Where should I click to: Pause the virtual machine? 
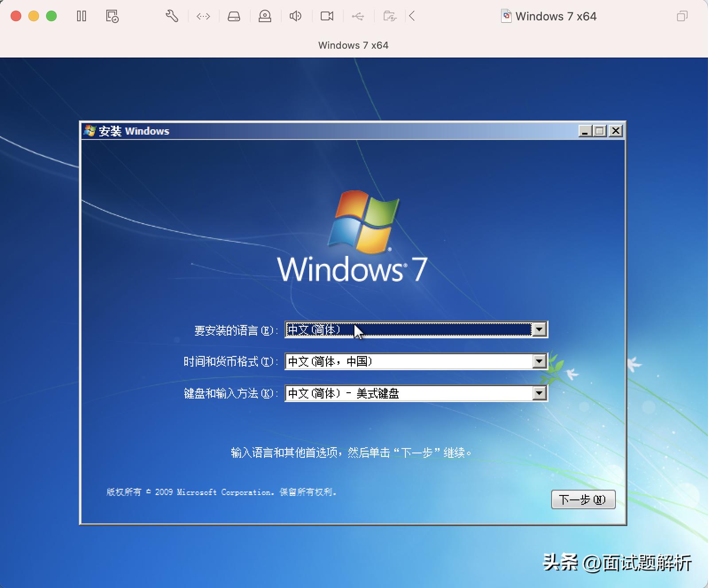[x=82, y=16]
